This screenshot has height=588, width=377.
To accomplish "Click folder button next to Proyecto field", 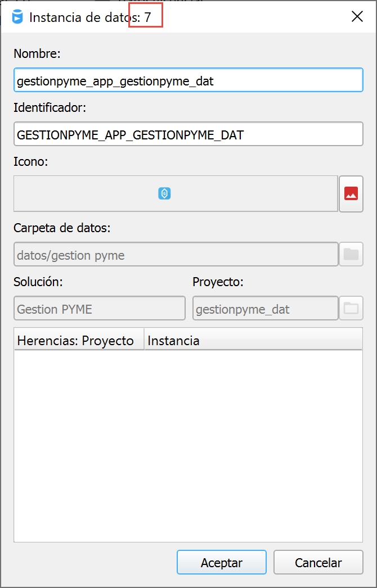I will click(x=351, y=308).
